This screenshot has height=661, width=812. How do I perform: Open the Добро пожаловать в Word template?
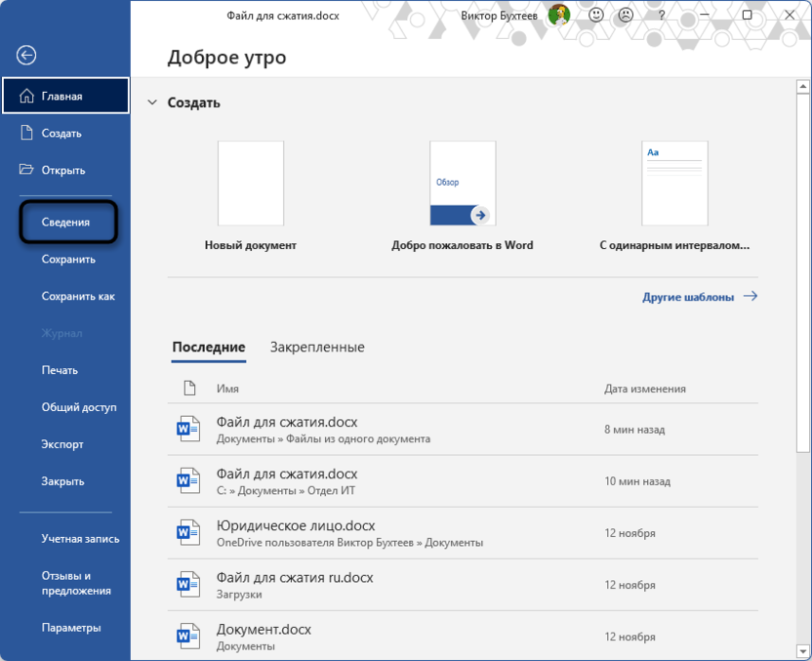[462, 182]
